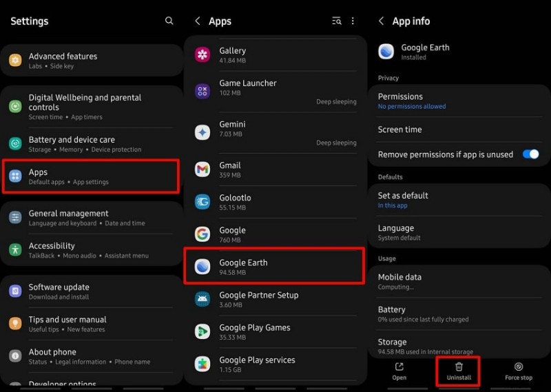
Task: Toggle Remove permissions if app is unused
Action: [530, 154]
